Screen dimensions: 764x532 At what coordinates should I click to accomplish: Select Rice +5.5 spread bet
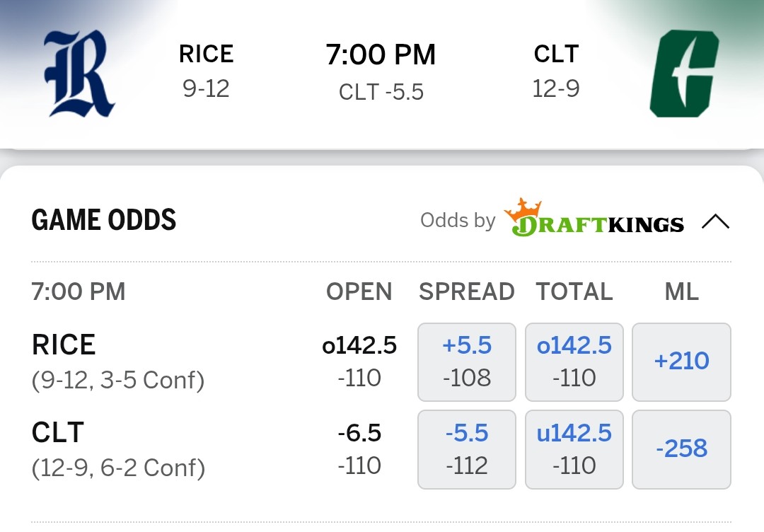[467, 362]
